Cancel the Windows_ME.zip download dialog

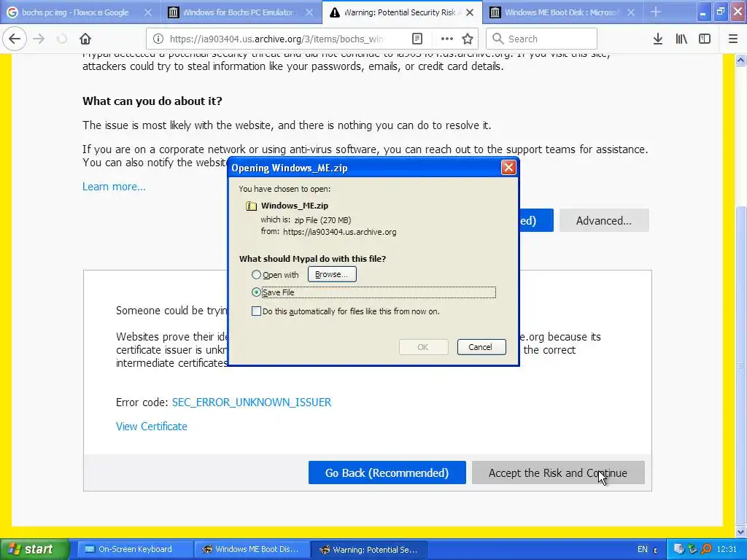(x=481, y=347)
